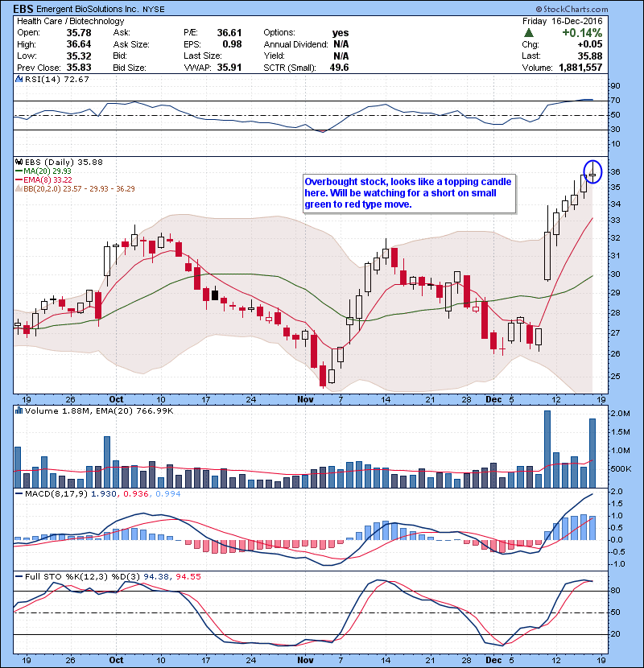Viewport: 644px width, 668px height.
Task: Click the Options value yes
Action: (x=341, y=33)
